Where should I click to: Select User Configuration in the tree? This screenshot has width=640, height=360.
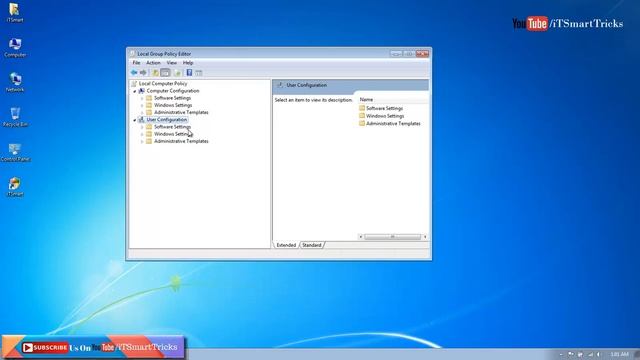[167, 120]
